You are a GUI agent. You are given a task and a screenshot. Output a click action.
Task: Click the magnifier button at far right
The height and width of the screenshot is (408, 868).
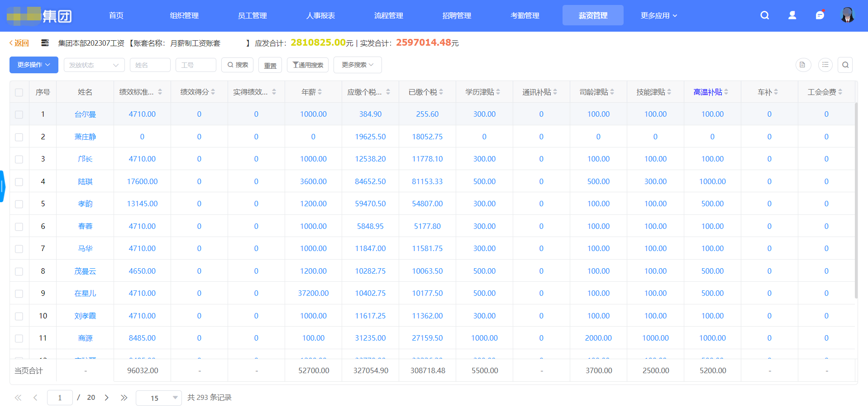tap(845, 65)
